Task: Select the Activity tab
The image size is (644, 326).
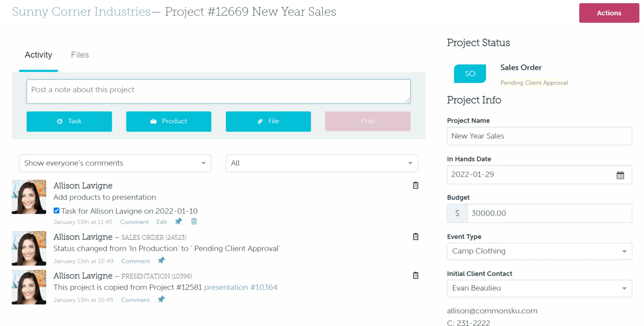Action: coord(38,55)
